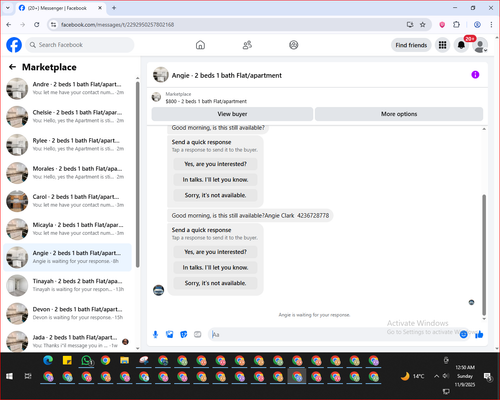The height and width of the screenshot is (400, 500).
Task: Click the voice clip microphone icon
Action: (x=155, y=334)
